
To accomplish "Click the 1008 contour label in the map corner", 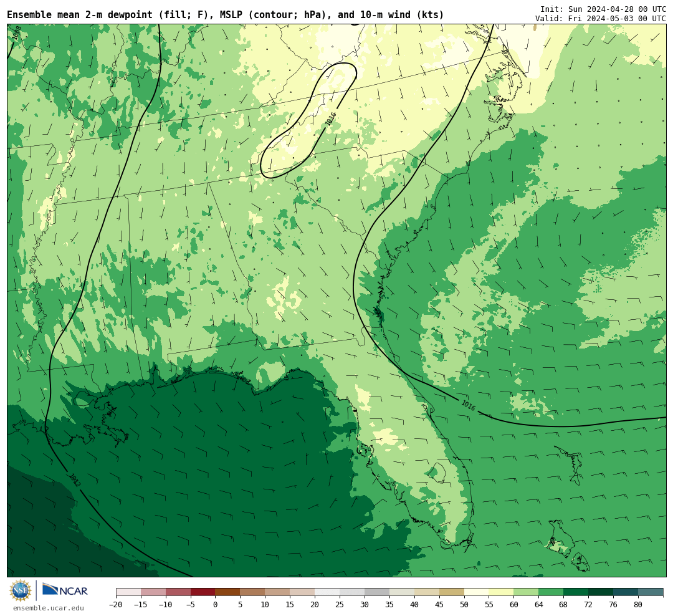I will point(17,33).
